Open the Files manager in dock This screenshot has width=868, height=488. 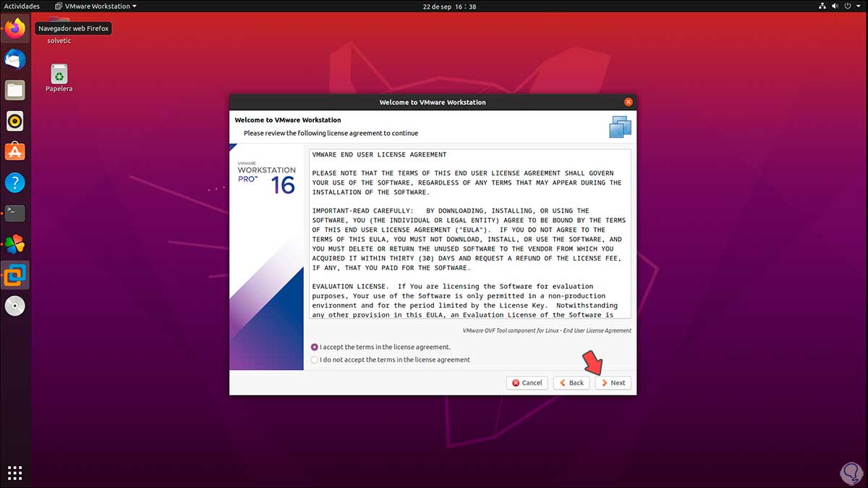click(x=15, y=90)
